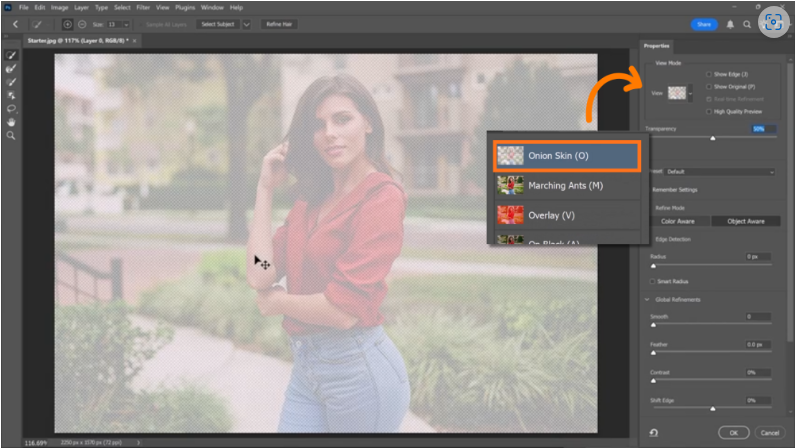Reset the workspace with the reset icon
The height and width of the screenshot is (448, 795).
pos(654,433)
